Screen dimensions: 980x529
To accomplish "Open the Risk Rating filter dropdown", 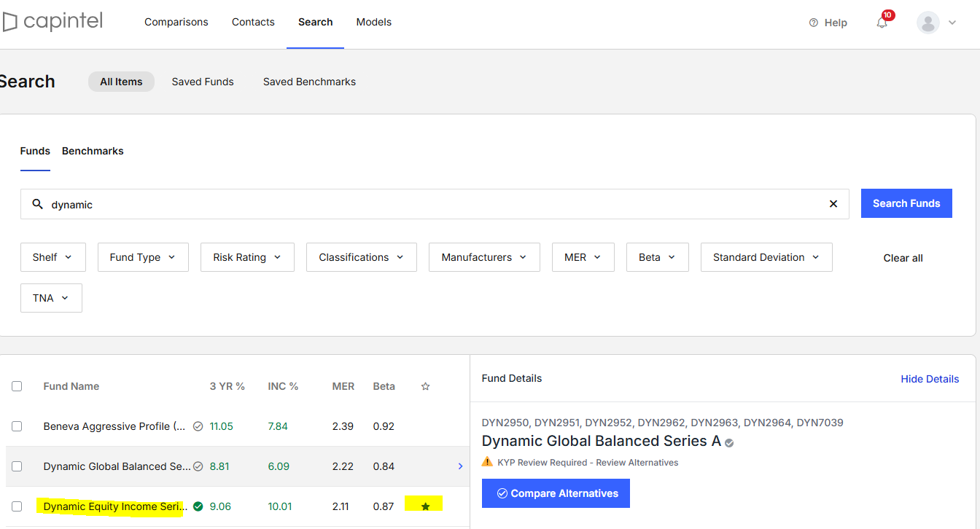I will 247,257.
